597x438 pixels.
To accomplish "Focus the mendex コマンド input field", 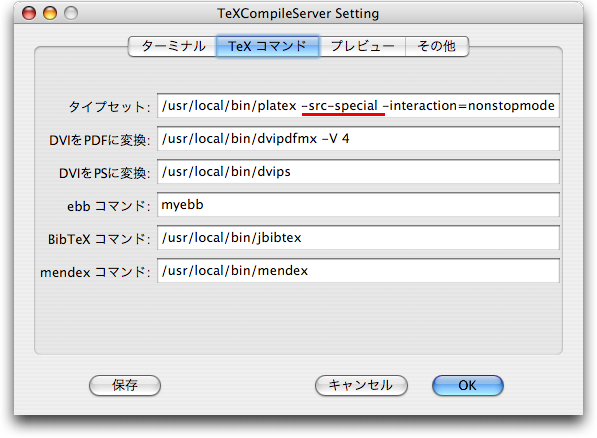I will click(x=358, y=271).
